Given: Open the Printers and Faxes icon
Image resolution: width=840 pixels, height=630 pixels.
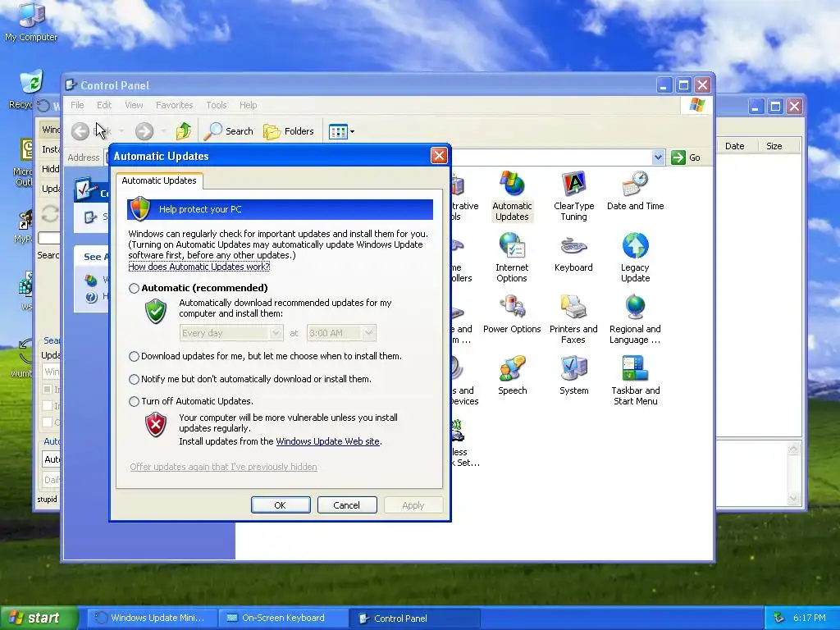Looking at the screenshot, I should [x=573, y=319].
